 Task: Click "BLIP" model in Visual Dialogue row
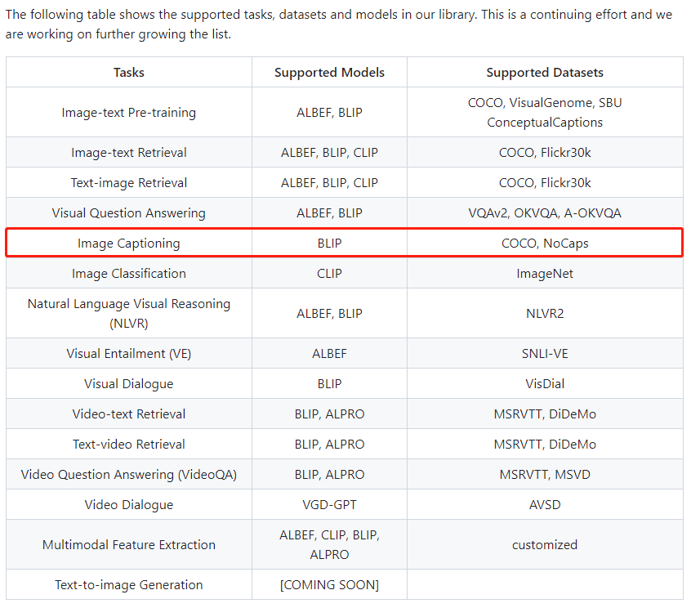click(x=329, y=384)
